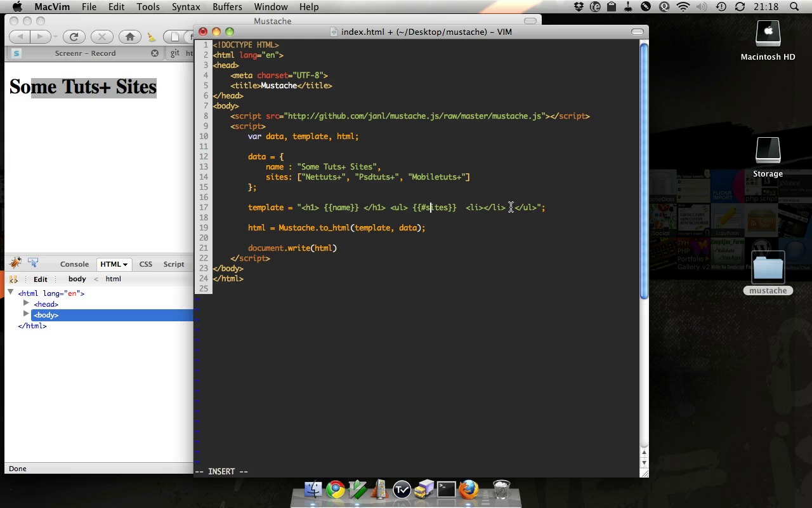Open Finder from the Dock
The width and height of the screenshot is (812, 508).
point(313,490)
